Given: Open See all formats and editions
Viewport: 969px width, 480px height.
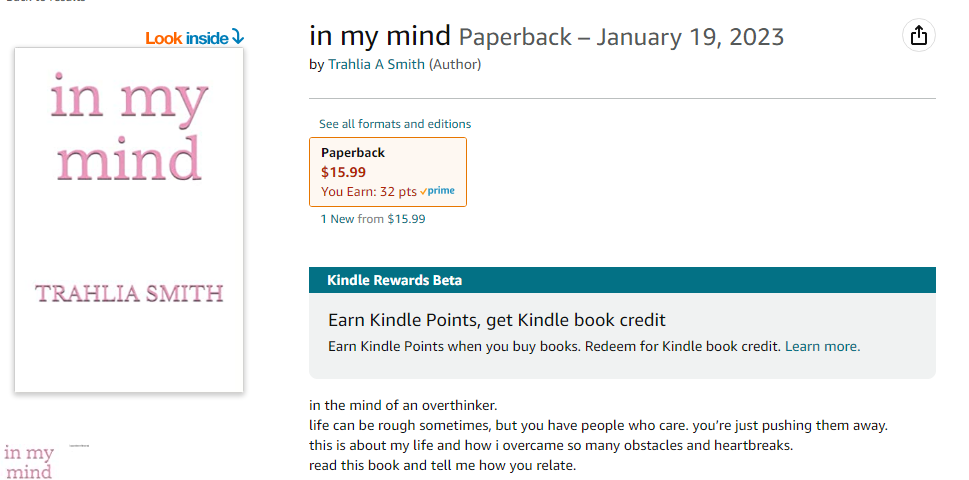Looking at the screenshot, I should pos(395,124).
